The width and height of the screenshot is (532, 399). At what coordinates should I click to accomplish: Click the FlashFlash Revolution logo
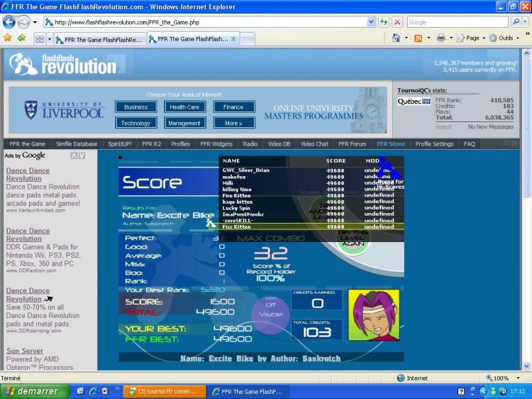63,64
